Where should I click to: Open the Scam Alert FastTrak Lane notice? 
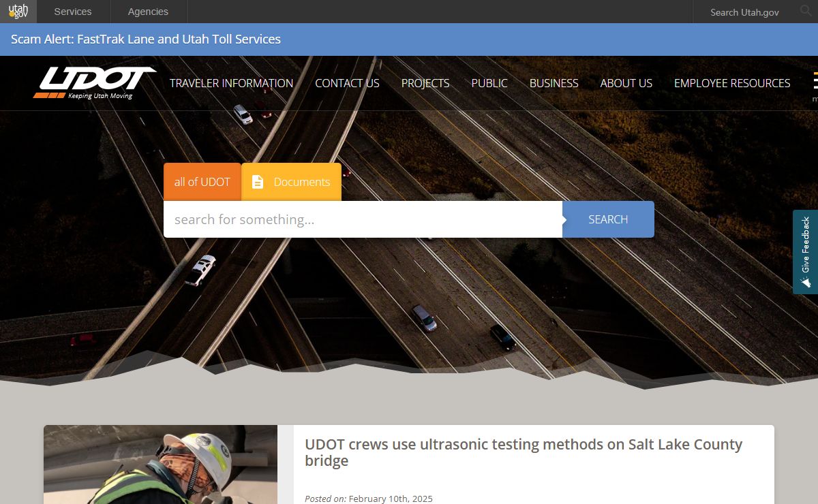146,40
